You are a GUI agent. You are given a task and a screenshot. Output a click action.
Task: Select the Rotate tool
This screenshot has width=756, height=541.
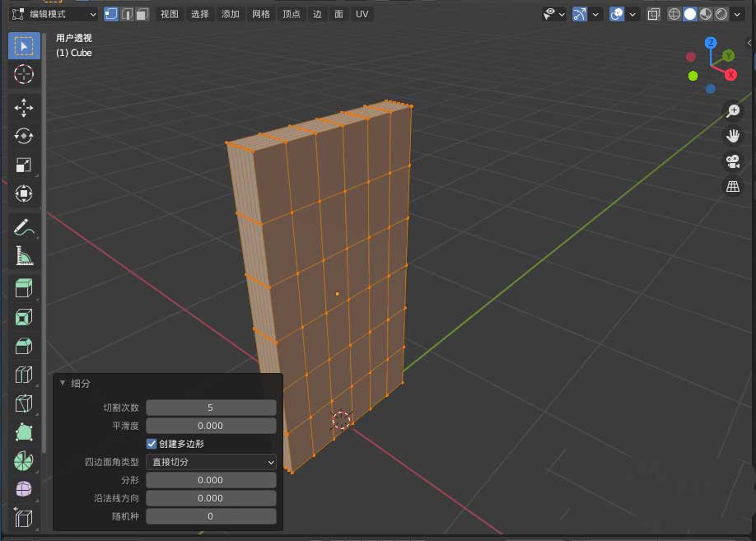tap(24, 136)
